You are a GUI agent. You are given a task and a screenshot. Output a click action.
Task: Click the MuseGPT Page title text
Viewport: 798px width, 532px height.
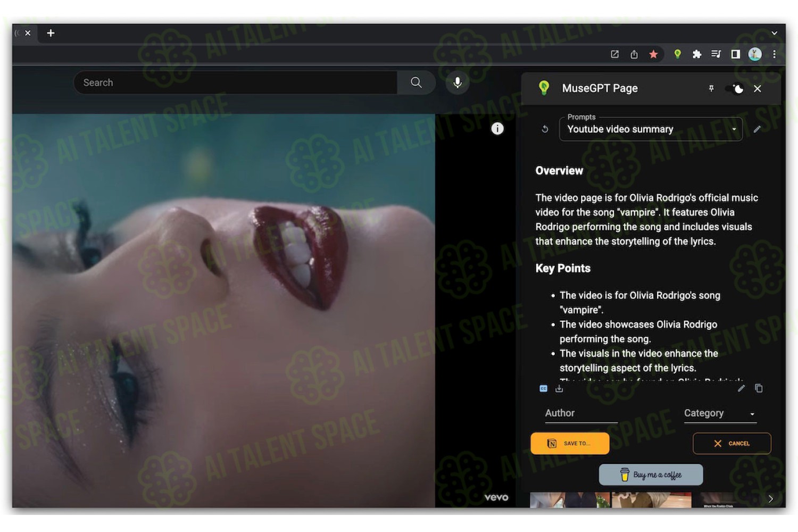click(600, 88)
